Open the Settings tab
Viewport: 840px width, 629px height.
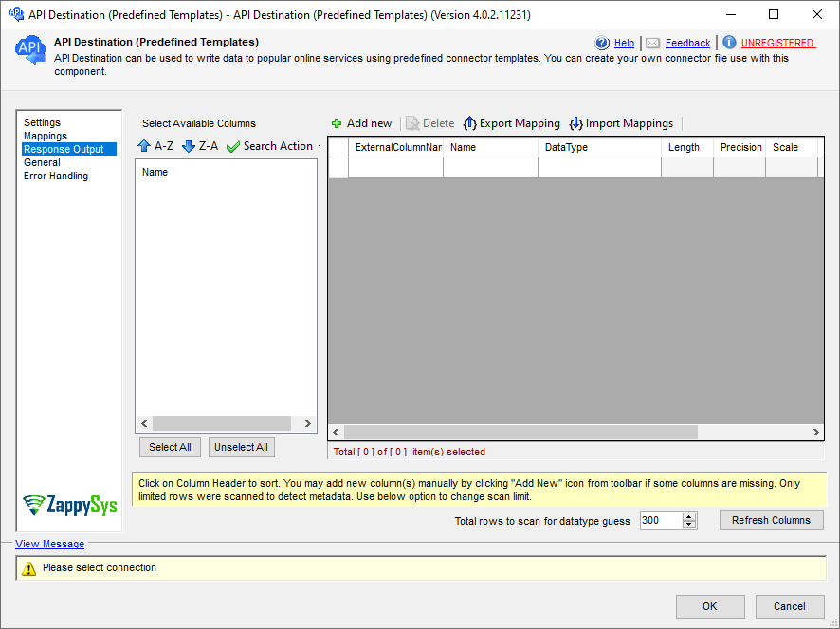42,122
